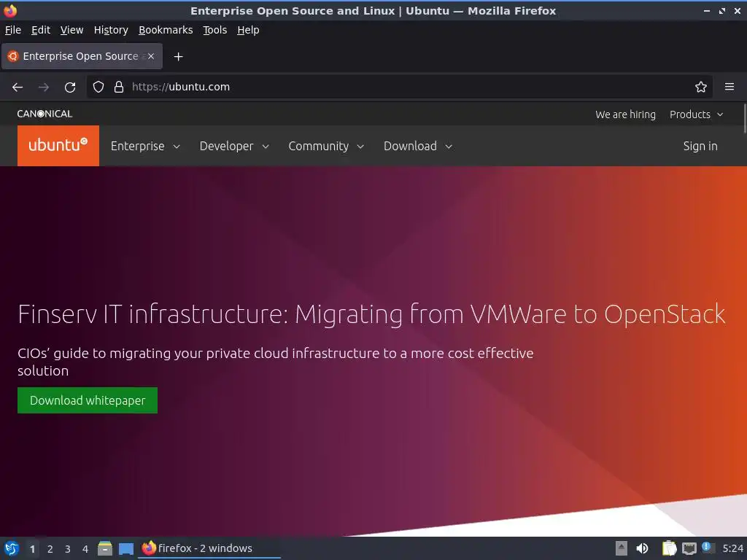
Task: Expand the Download navigation dropdown
Action: click(x=417, y=146)
